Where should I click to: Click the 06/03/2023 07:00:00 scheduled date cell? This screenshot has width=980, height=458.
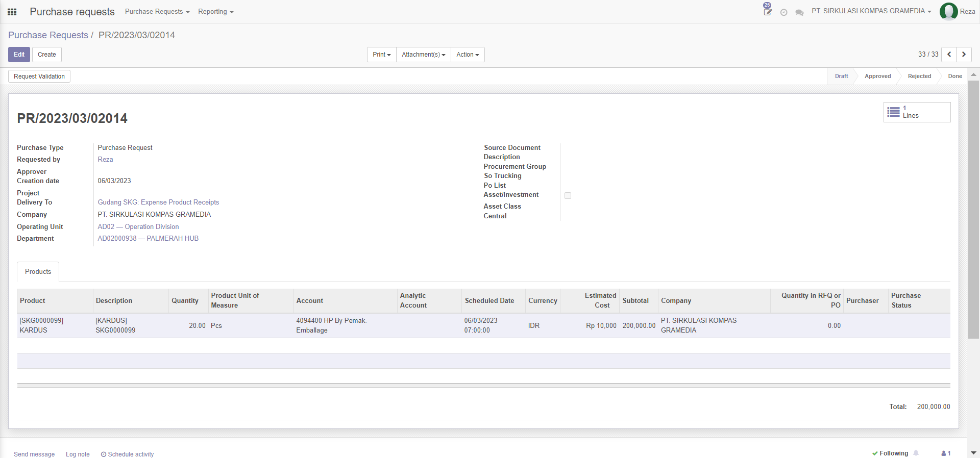pos(494,325)
